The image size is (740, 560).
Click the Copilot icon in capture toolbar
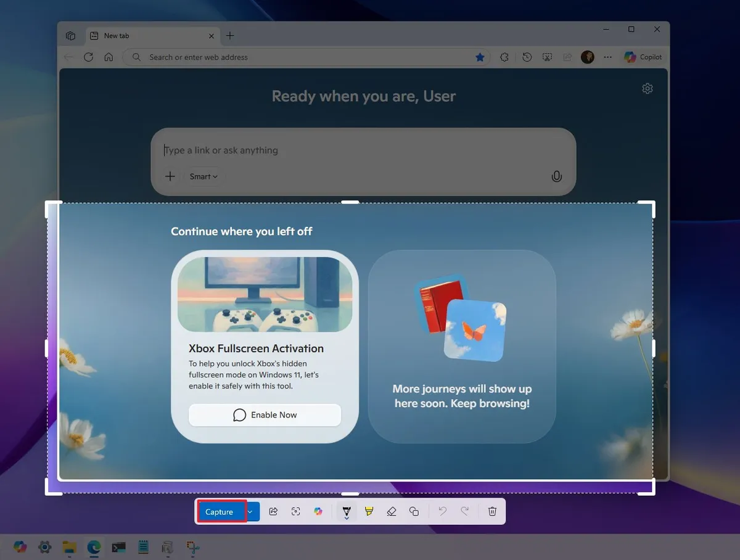318,511
